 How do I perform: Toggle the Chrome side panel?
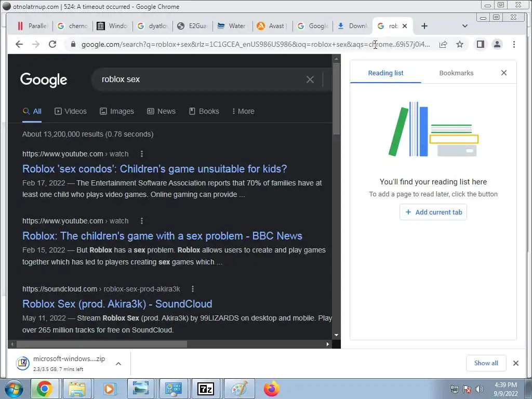coord(481,44)
